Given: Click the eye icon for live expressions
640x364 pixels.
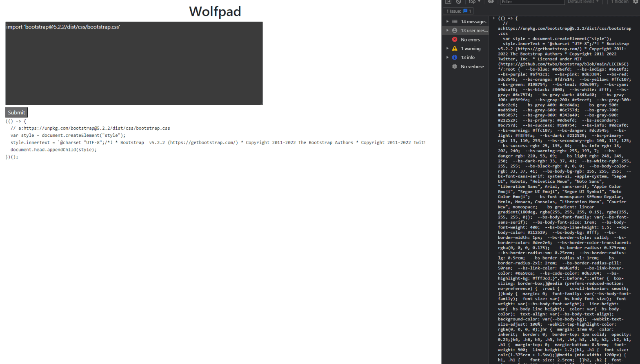Looking at the screenshot, I should click(x=491, y=2).
